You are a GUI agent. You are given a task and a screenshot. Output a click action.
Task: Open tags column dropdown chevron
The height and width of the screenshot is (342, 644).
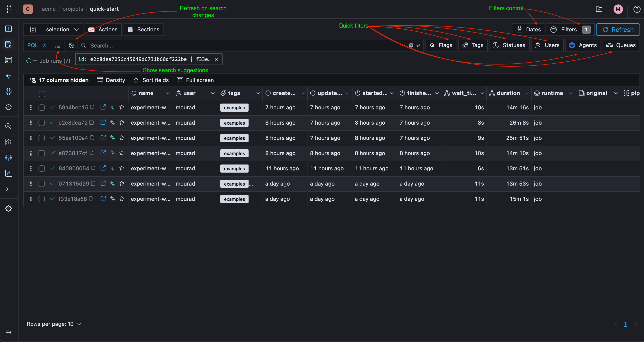click(x=258, y=93)
